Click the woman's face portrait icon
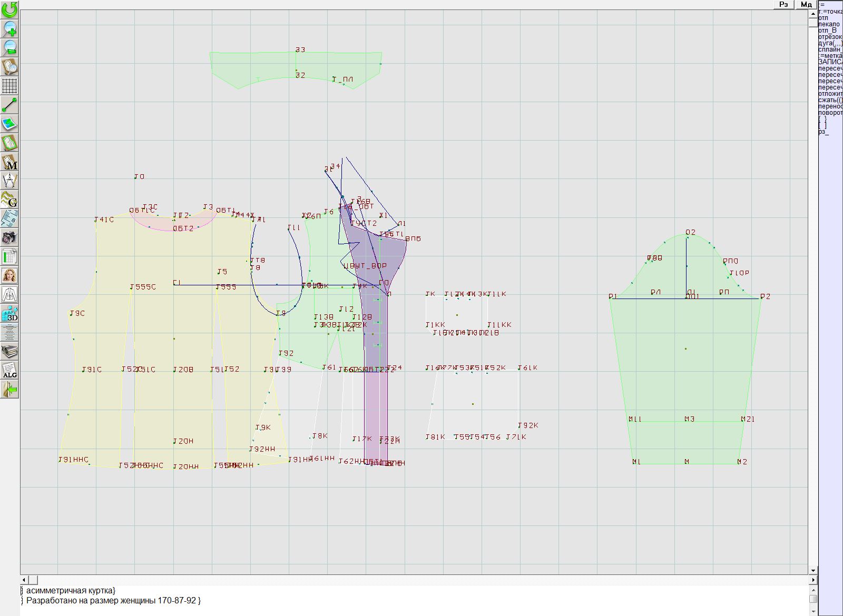The image size is (843, 616). pos(9,275)
